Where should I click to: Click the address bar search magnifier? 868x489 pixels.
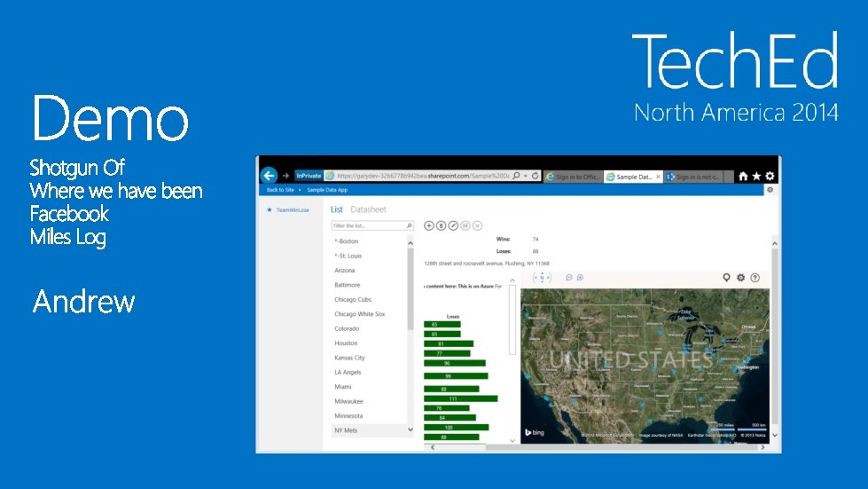click(x=517, y=176)
